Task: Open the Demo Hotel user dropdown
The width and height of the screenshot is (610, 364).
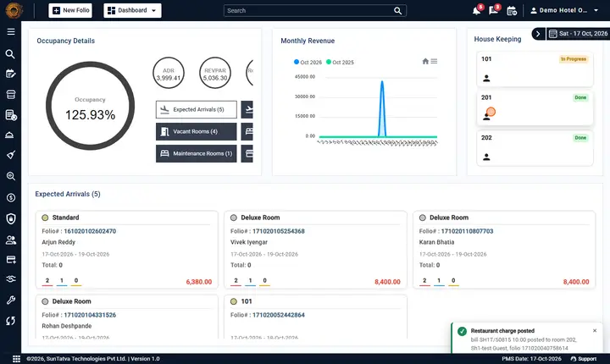Action: [x=564, y=10]
